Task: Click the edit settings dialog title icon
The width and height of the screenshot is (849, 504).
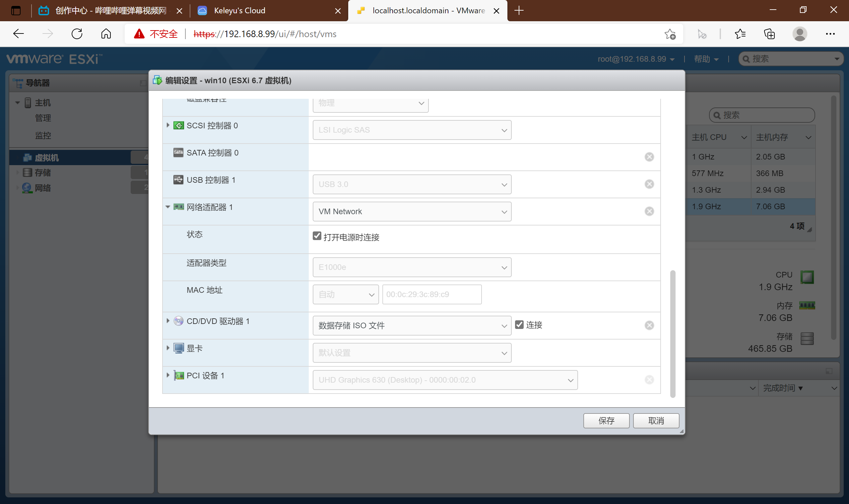Action: tap(157, 80)
